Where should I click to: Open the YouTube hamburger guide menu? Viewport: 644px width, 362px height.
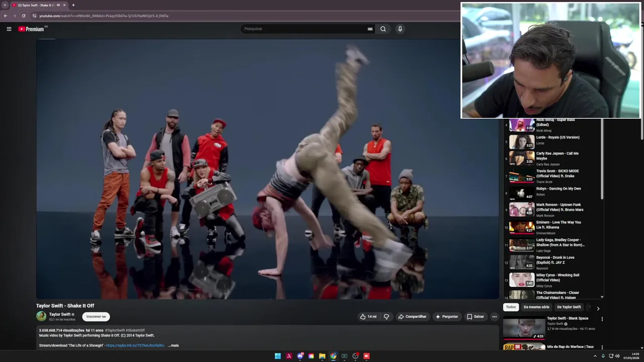[x=9, y=29]
